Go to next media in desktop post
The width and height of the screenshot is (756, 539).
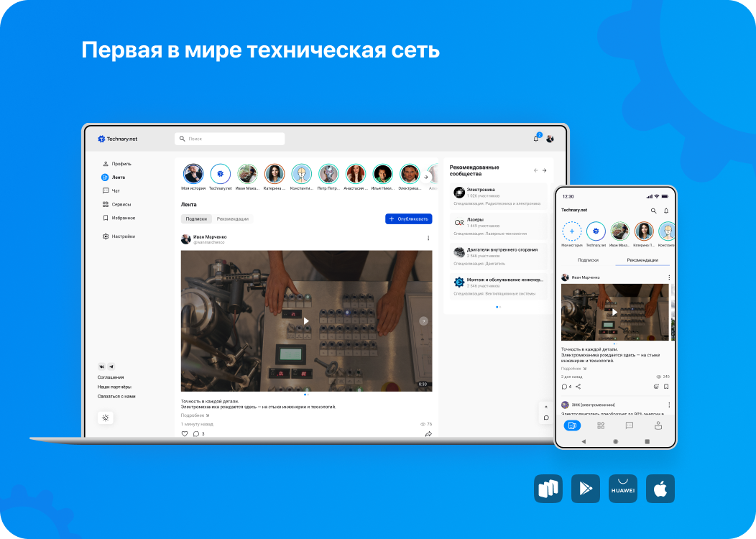423,321
